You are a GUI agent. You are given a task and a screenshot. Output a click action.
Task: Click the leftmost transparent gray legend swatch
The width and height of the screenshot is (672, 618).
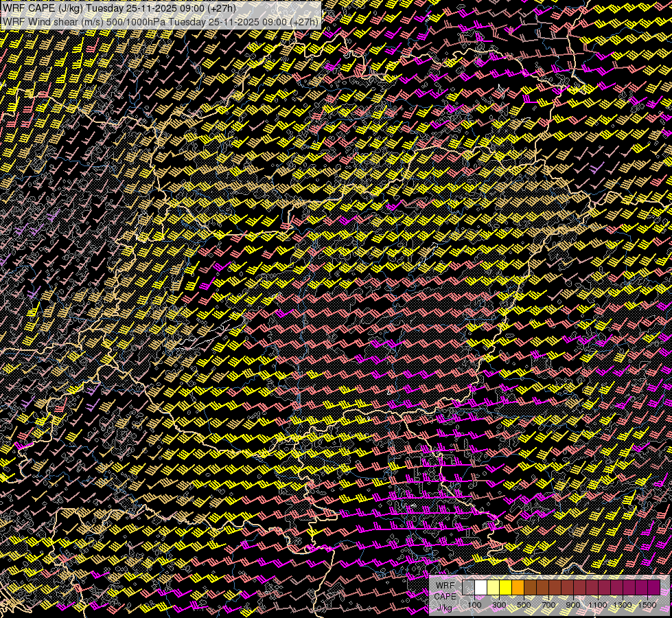(468, 587)
